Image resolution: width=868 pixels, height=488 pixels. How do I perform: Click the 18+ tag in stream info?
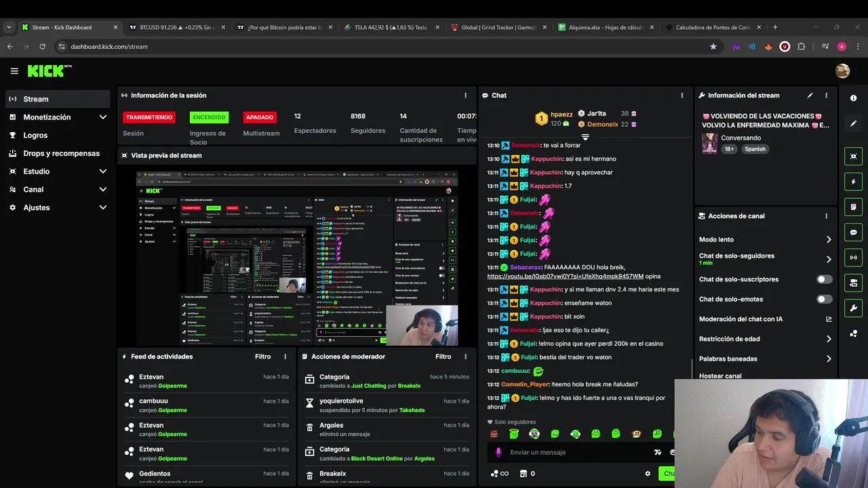pyautogui.click(x=729, y=149)
